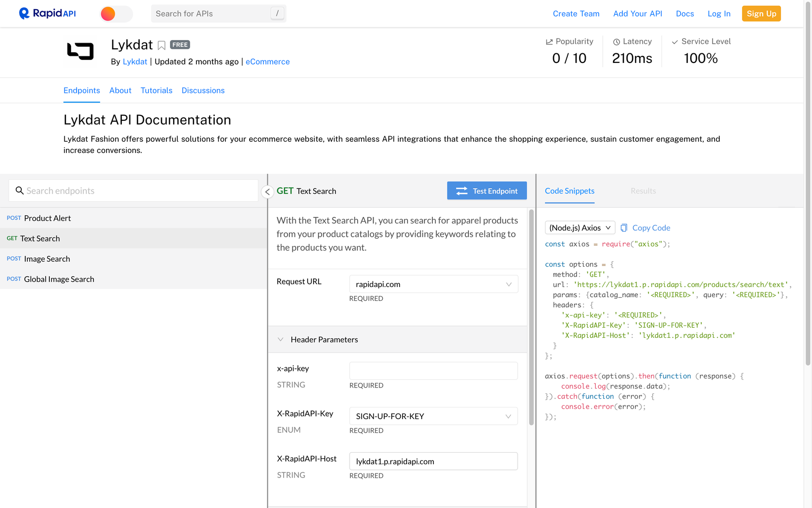Switch to the Endpoints tab
812x508 pixels.
tap(82, 90)
